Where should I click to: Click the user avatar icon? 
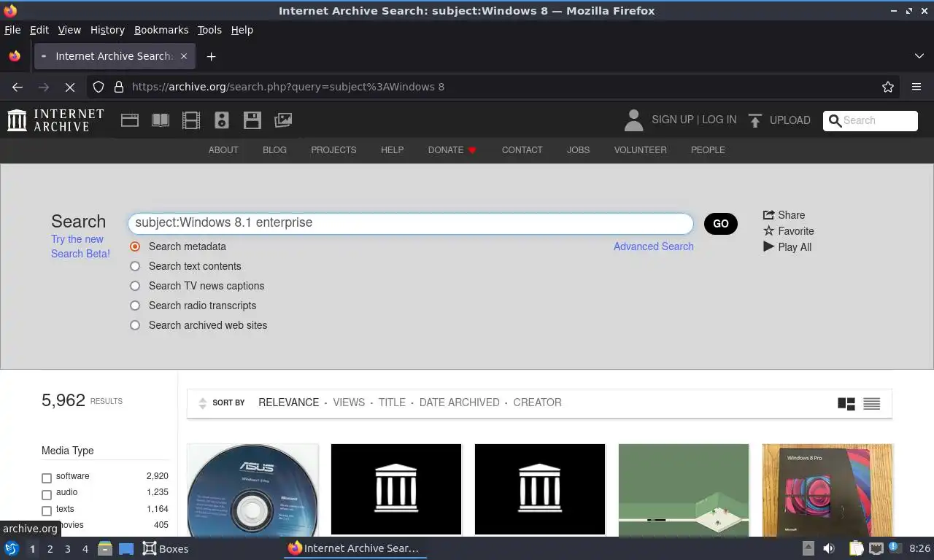click(x=633, y=120)
